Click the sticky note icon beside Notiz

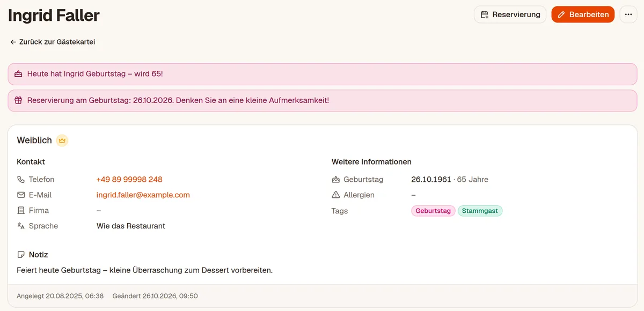click(x=21, y=255)
